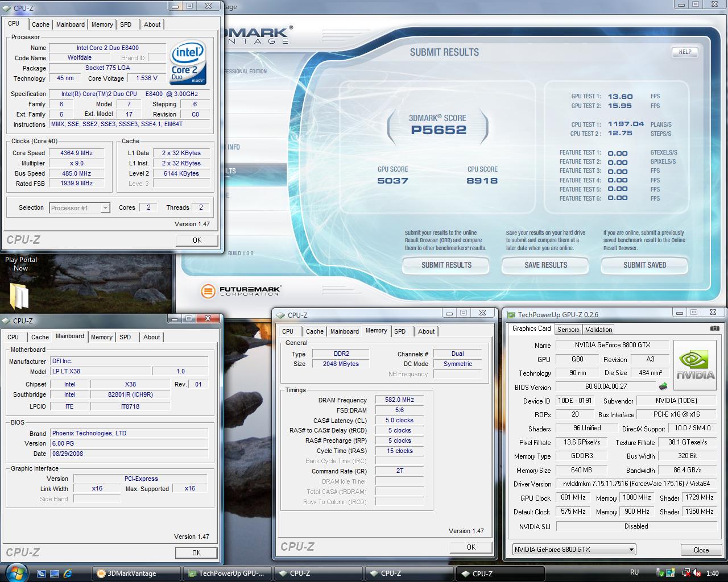Switch to Cache tab in top CPU-Z window
Screen dimensions: 728x582
(40, 24)
